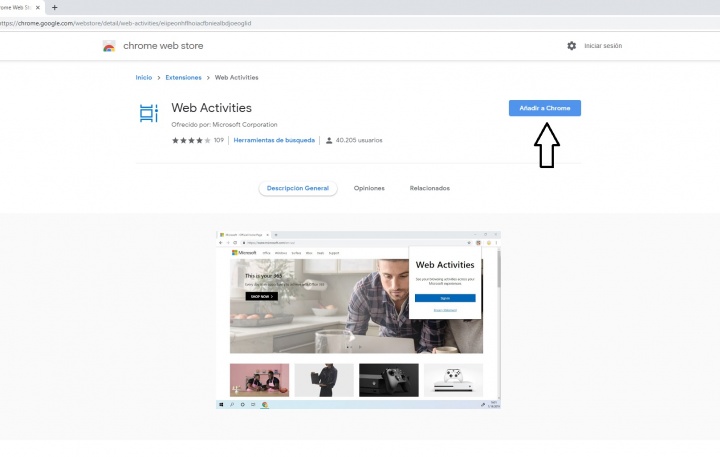Click 'Ofrecido por: Microsoft Corporation' text

[x=224, y=124]
